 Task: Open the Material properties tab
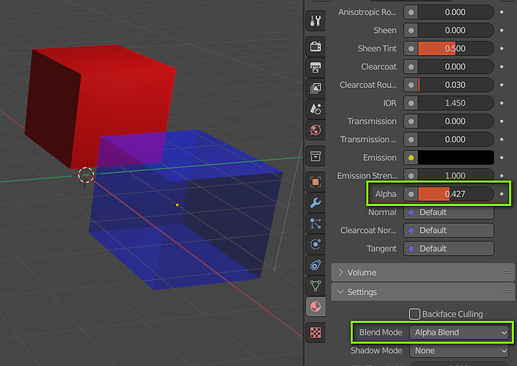[x=315, y=307]
